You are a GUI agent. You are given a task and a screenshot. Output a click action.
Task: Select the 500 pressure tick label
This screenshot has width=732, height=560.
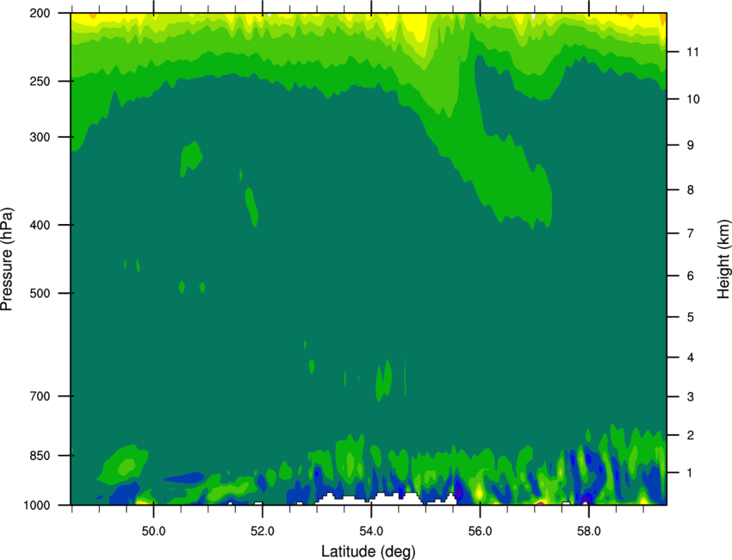pyautogui.click(x=40, y=293)
